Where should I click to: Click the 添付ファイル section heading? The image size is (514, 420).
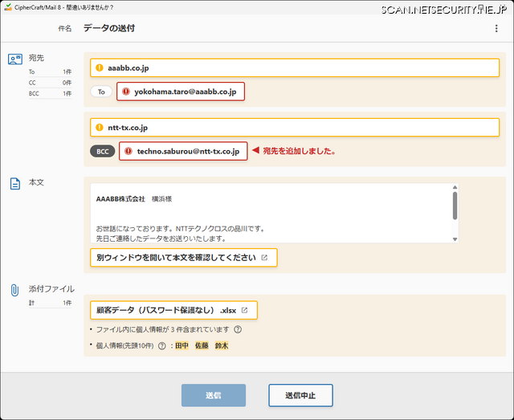click(x=51, y=289)
